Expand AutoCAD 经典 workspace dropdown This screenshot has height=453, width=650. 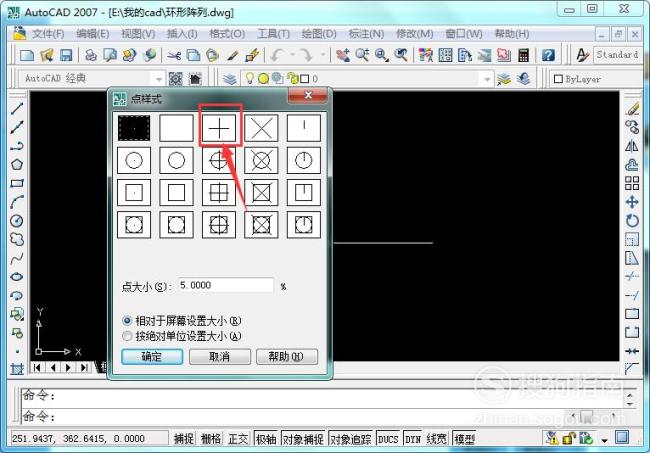click(158, 79)
